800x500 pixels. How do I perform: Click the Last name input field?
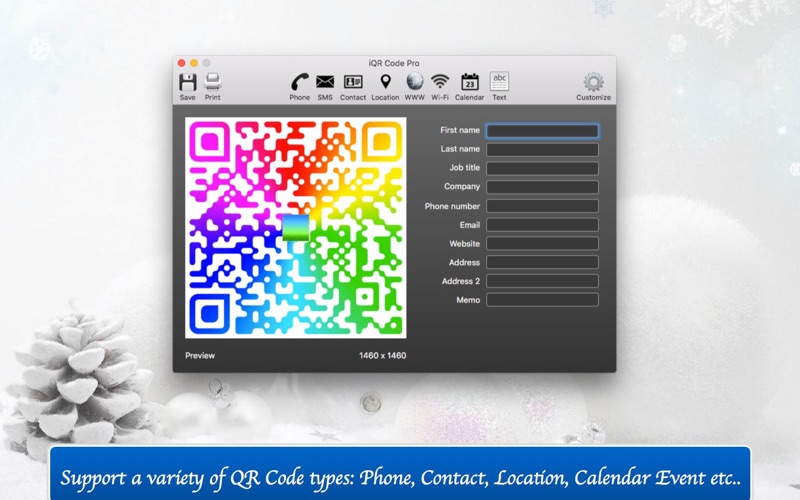coord(542,149)
